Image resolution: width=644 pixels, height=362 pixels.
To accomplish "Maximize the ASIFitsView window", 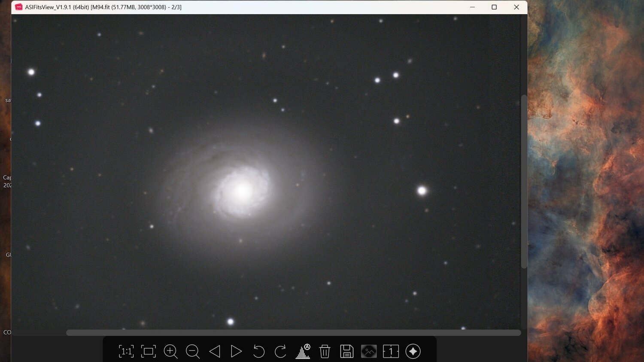I will point(494,7).
